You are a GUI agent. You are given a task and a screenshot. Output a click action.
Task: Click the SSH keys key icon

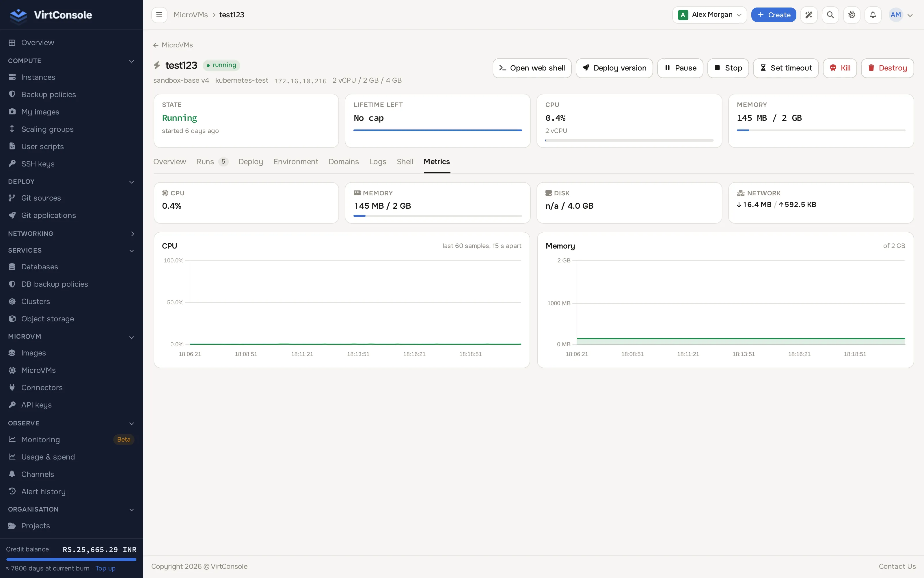click(x=12, y=164)
